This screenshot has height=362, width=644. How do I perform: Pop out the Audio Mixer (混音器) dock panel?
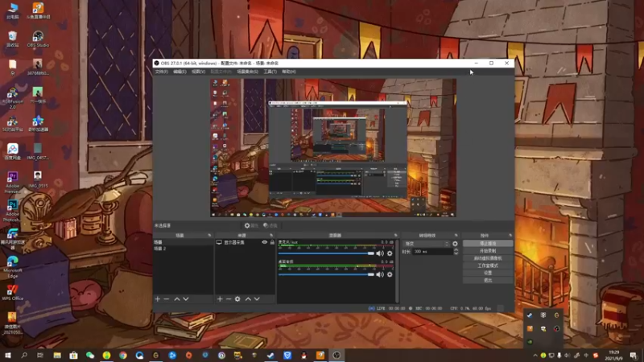(x=396, y=236)
